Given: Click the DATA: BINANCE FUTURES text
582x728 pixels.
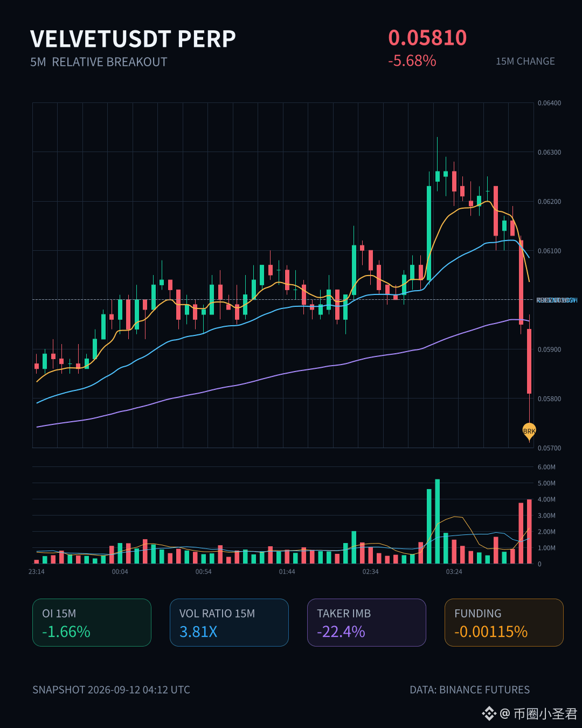Looking at the screenshot, I should point(469,690).
